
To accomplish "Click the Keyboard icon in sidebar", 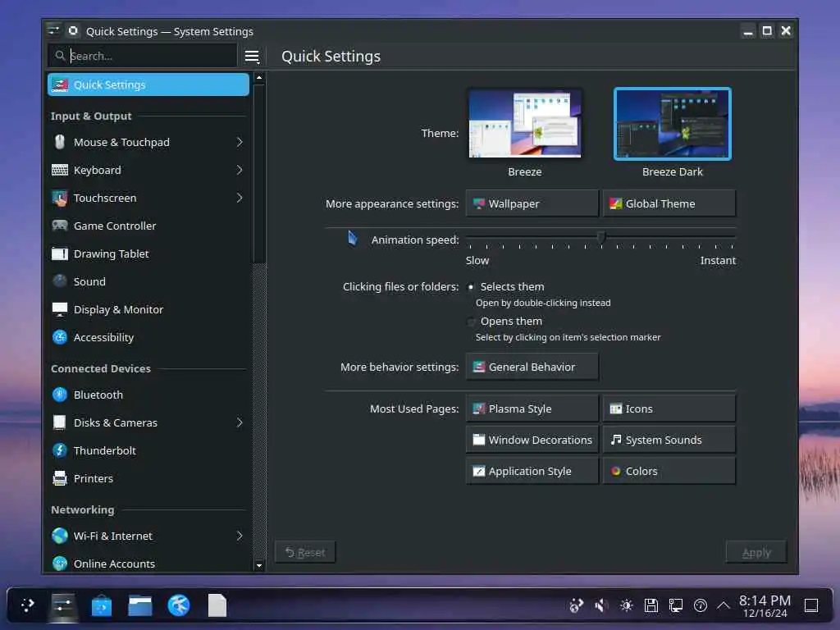I will click(x=60, y=170).
